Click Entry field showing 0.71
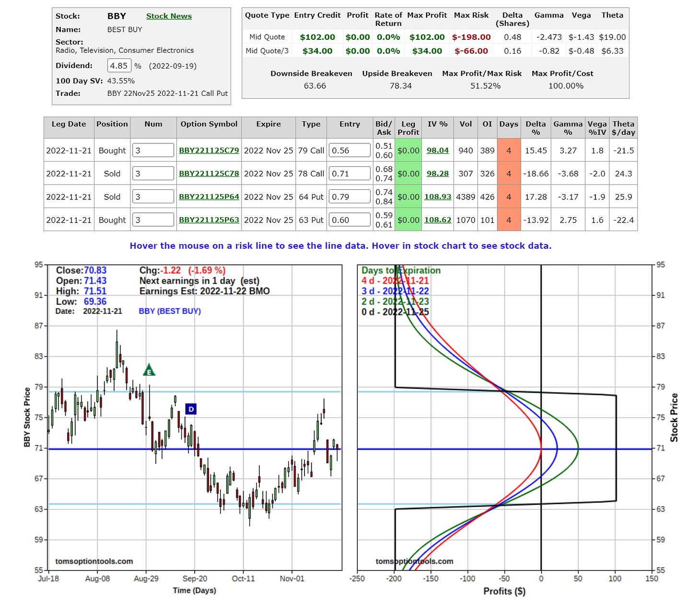This screenshot has height=616, width=698. pos(350,173)
